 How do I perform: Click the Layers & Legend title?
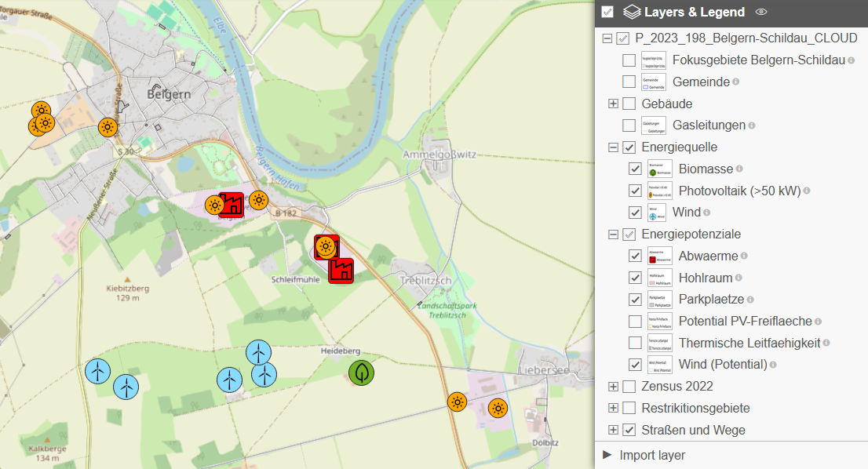tap(695, 13)
